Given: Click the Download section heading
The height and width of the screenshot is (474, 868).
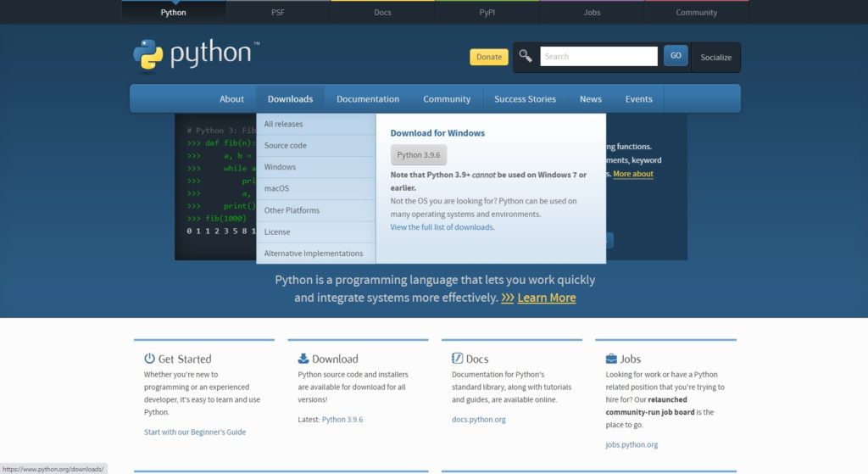Looking at the screenshot, I should point(335,359).
